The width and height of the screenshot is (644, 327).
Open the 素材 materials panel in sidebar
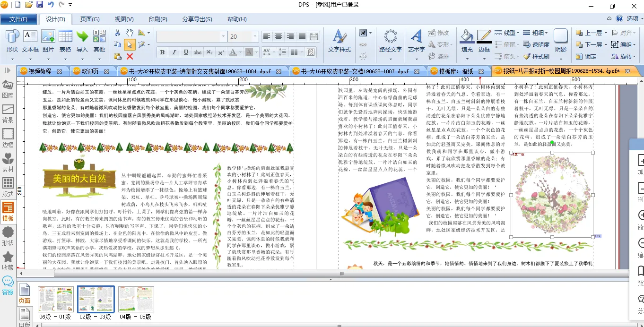coord(8,162)
